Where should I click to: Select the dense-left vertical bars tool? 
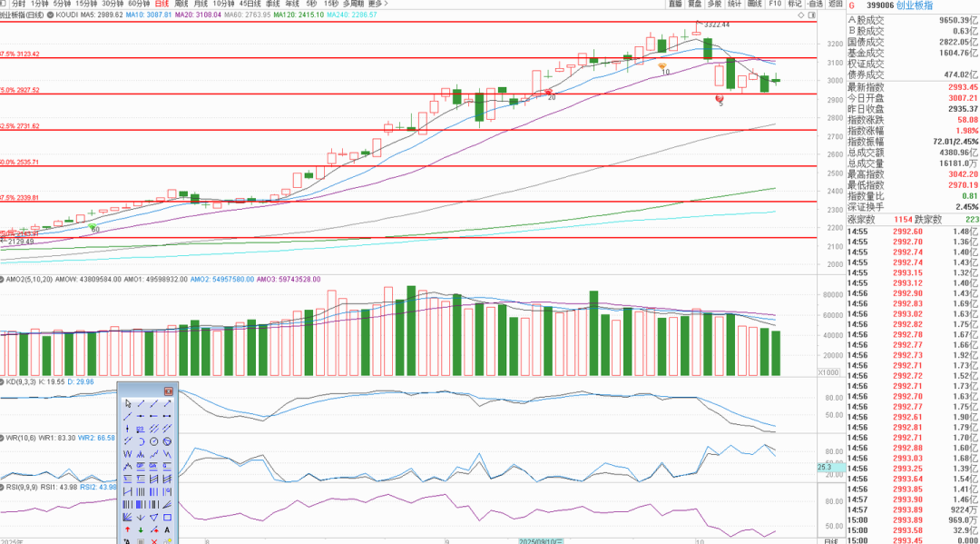pyautogui.click(x=128, y=504)
